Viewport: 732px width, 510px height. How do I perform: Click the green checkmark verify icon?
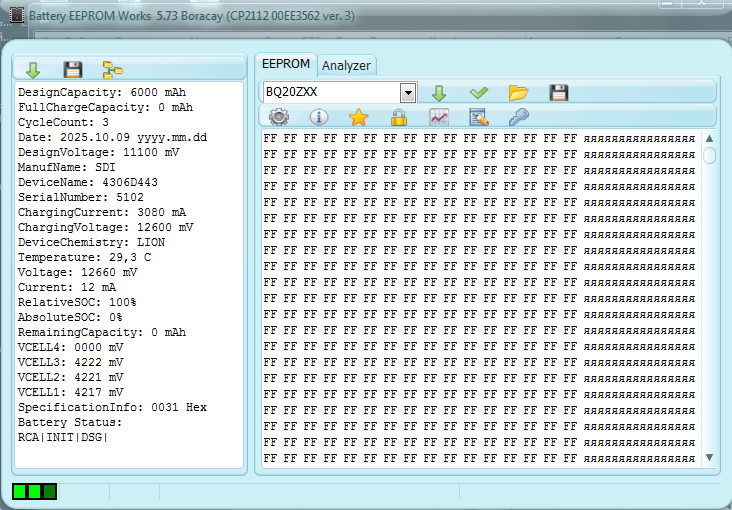click(478, 92)
